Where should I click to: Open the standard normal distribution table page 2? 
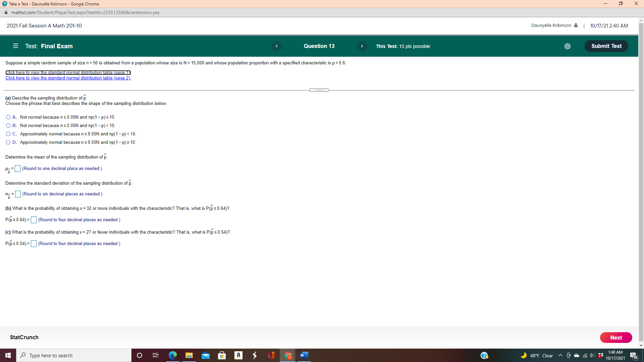[68, 78]
